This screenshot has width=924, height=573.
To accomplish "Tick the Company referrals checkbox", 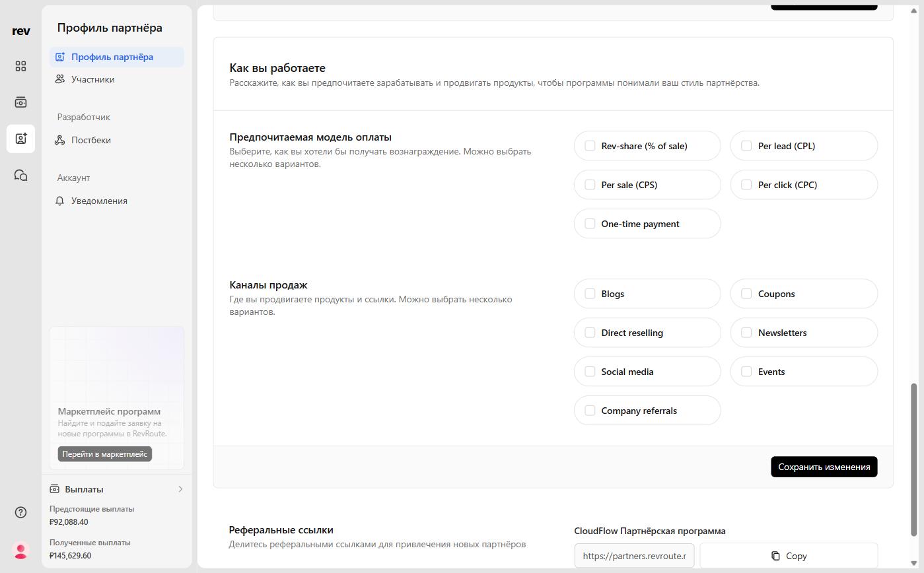I will (x=590, y=411).
